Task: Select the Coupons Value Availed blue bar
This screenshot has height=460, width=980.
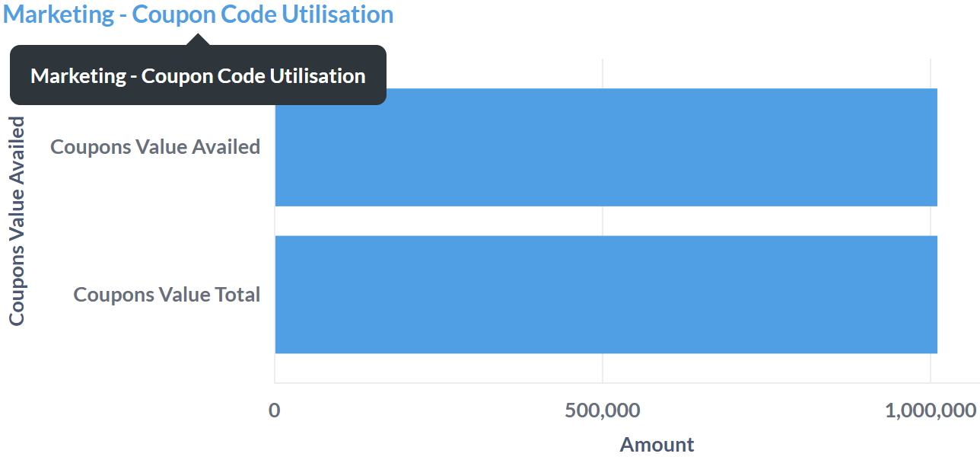Action: [606, 147]
